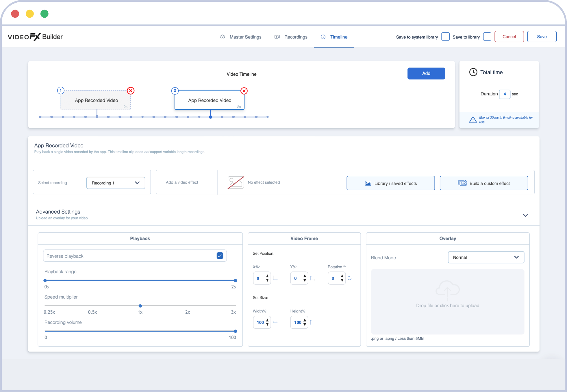Click the Width% horizontal arrows icon
Image resolution: width=567 pixels, height=392 pixels.
pos(275,322)
